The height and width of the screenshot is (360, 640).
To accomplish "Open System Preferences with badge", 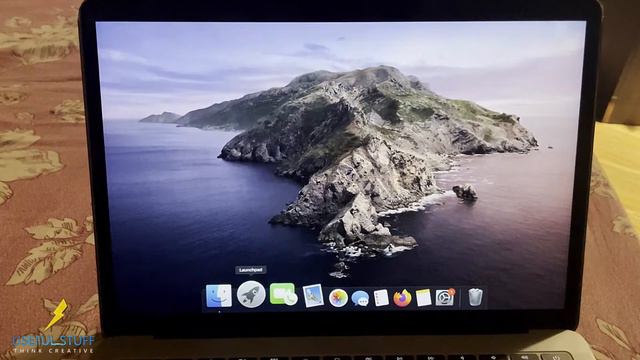I will point(445,297).
